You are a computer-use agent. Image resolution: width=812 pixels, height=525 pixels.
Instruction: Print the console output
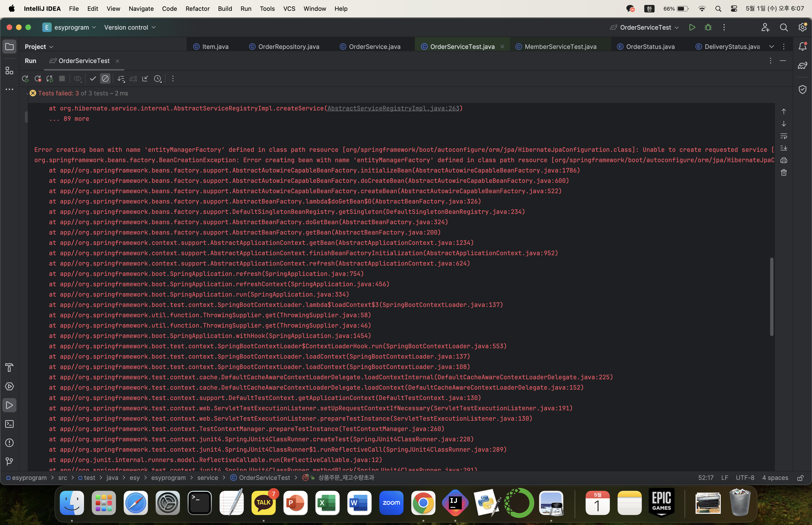[x=784, y=160]
